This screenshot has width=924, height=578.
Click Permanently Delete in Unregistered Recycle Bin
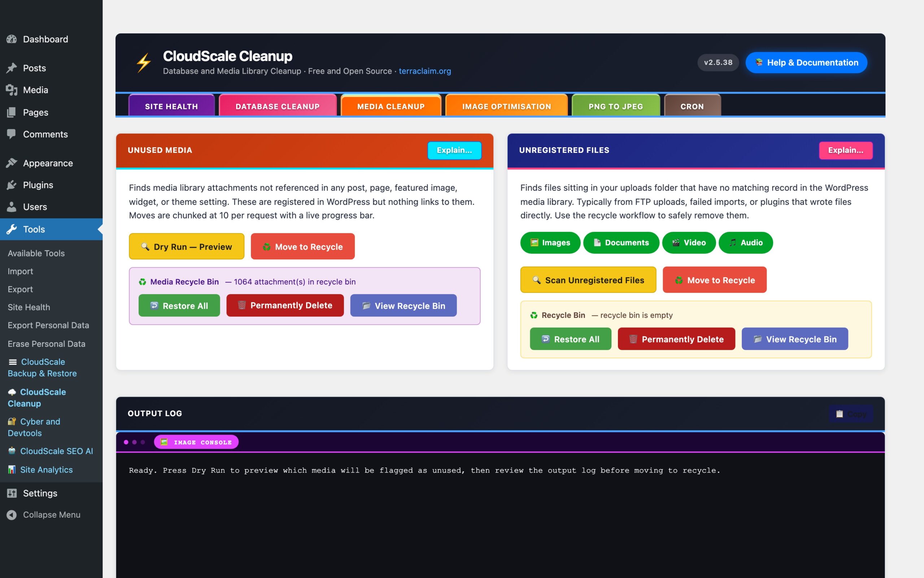point(676,339)
